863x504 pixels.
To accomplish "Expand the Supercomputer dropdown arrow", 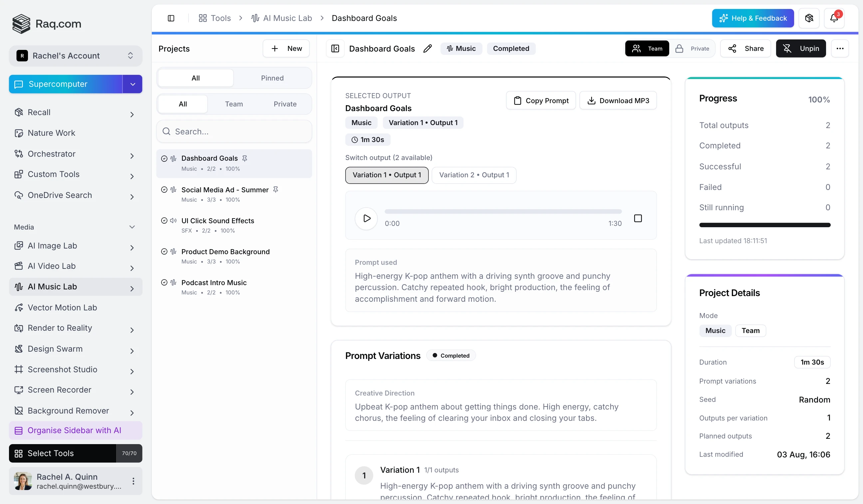I will coord(133,84).
